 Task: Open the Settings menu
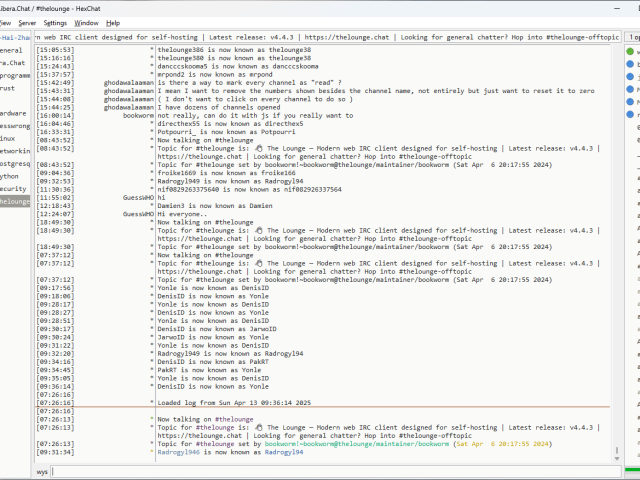click(56, 22)
